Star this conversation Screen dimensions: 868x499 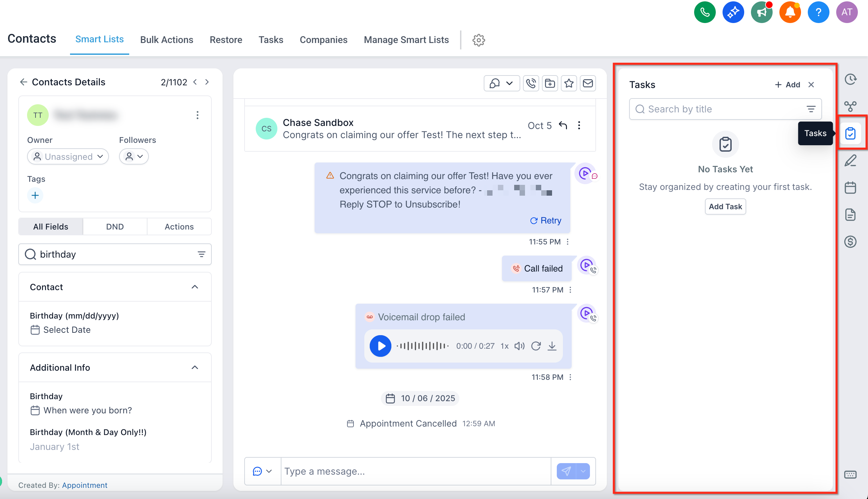click(569, 83)
